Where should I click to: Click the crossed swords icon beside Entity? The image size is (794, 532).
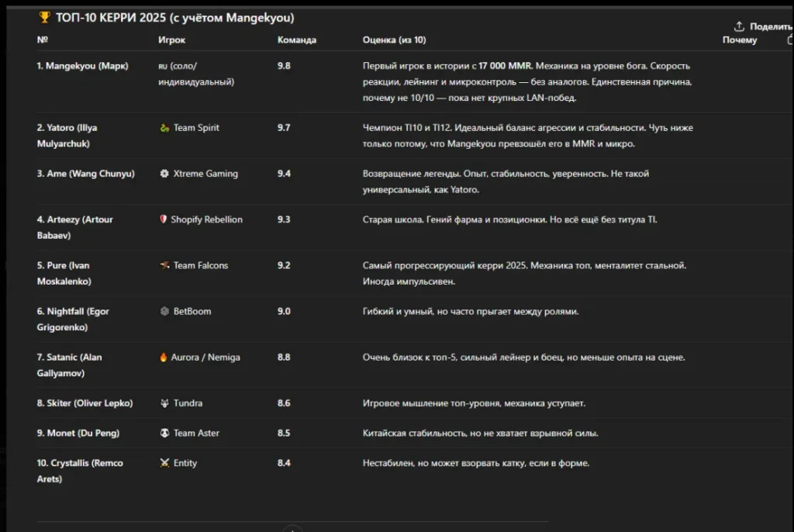164,463
